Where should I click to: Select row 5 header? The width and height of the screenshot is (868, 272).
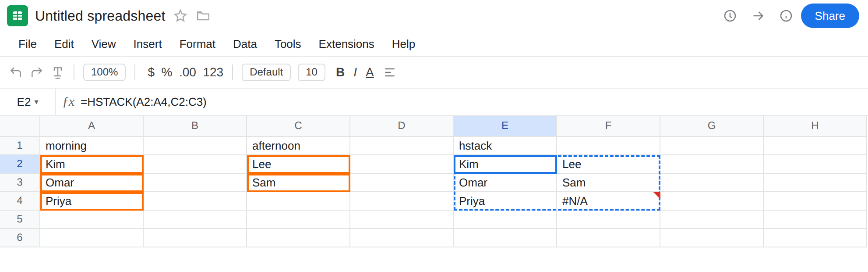(20, 219)
